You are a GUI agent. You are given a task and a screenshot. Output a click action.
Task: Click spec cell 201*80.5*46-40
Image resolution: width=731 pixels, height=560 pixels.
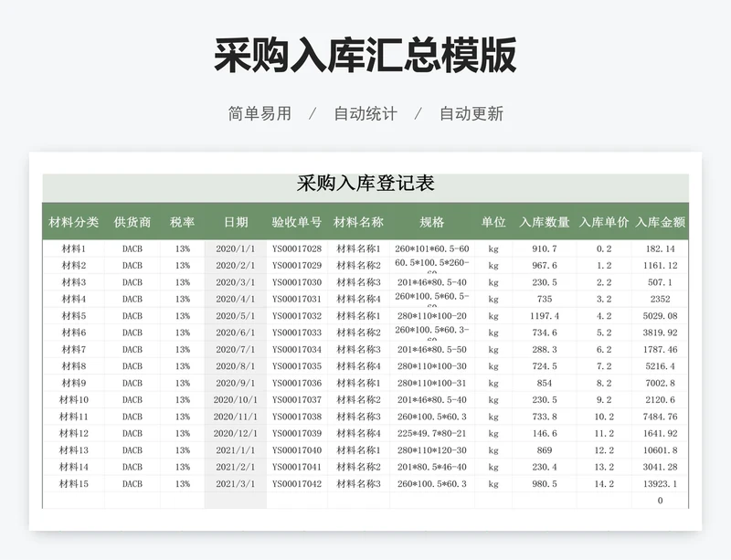pos(431,467)
